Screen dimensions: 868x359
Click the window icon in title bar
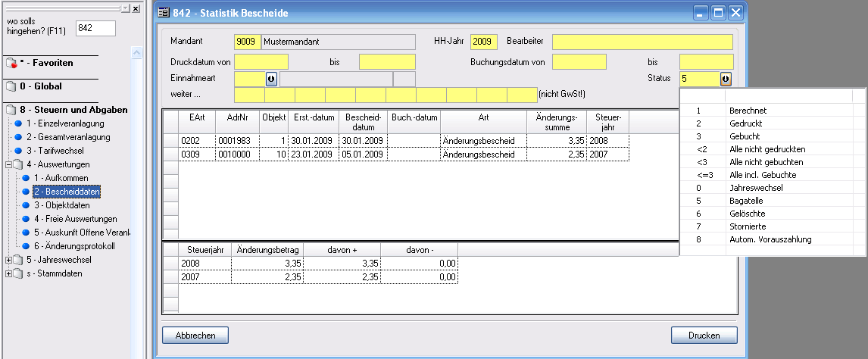click(x=164, y=12)
